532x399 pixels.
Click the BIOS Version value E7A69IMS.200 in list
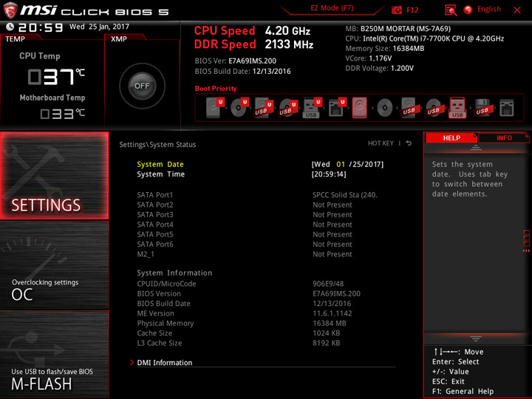(337, 294)
